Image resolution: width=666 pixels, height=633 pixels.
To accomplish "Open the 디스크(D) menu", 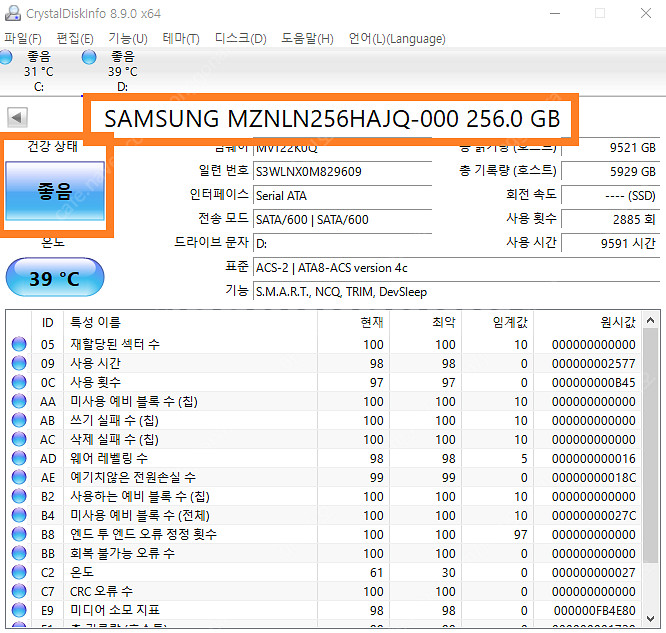I will pos(240,39).
